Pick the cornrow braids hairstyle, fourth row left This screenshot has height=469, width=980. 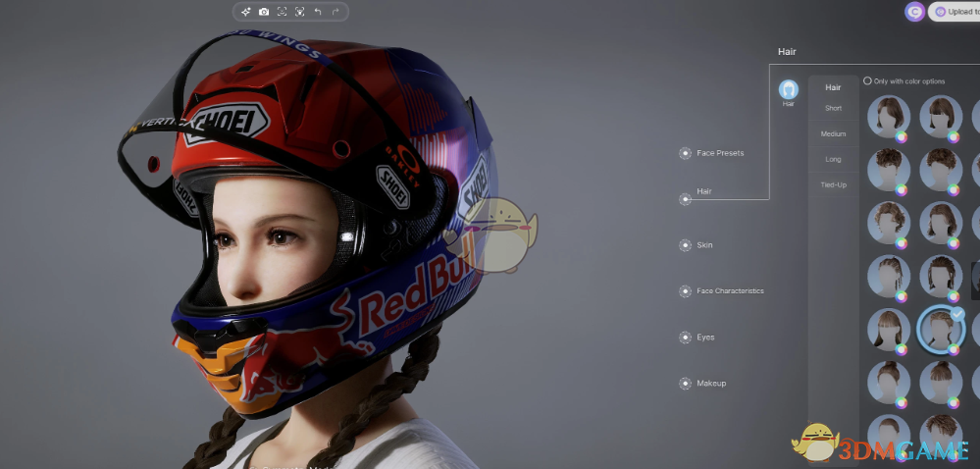click(888, 276)
